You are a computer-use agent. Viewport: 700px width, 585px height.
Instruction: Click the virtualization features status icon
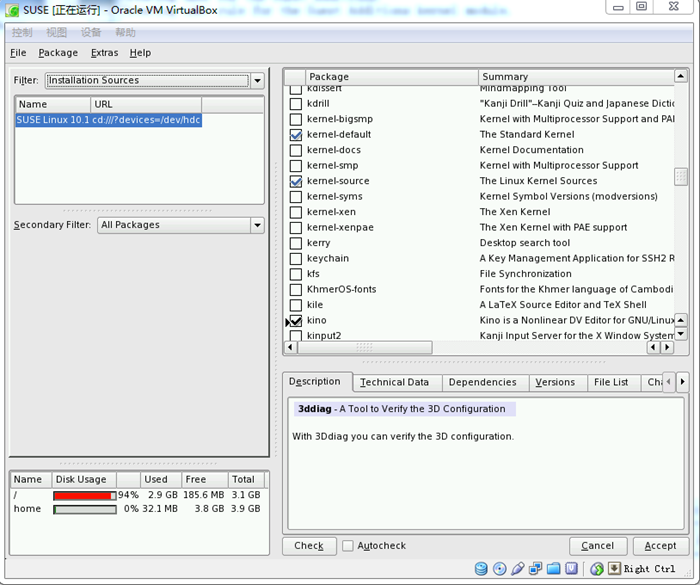[571, 568]
